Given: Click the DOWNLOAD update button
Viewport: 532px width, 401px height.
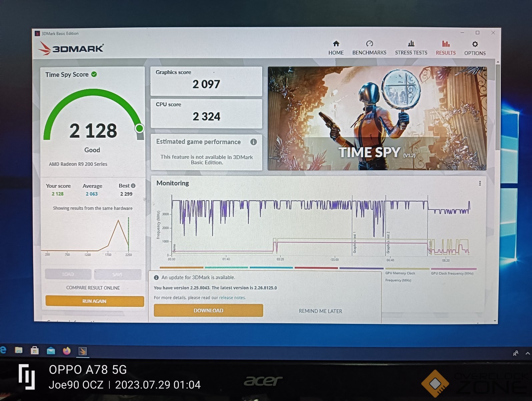Looking at the screenshot, I should (x=208, y=310).
